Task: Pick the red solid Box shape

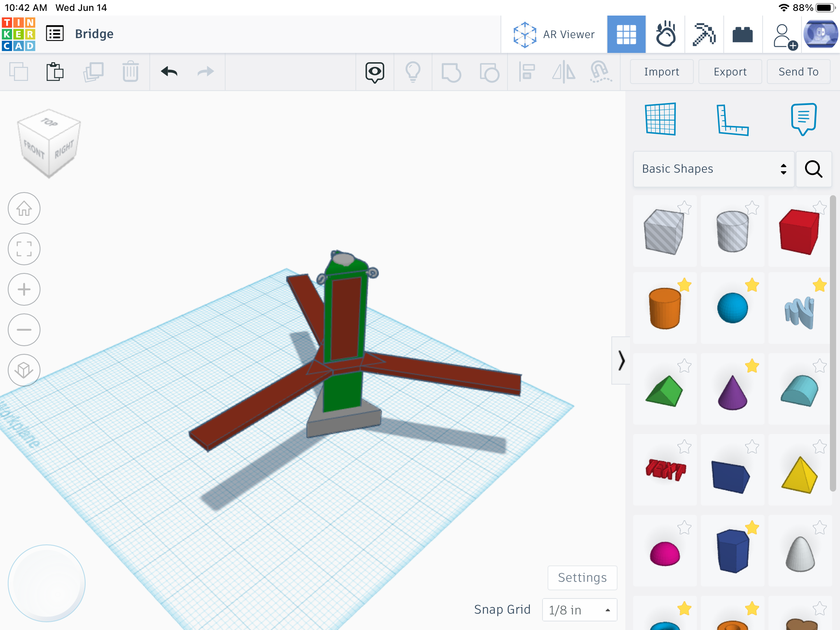Action: tap(798, 232)
